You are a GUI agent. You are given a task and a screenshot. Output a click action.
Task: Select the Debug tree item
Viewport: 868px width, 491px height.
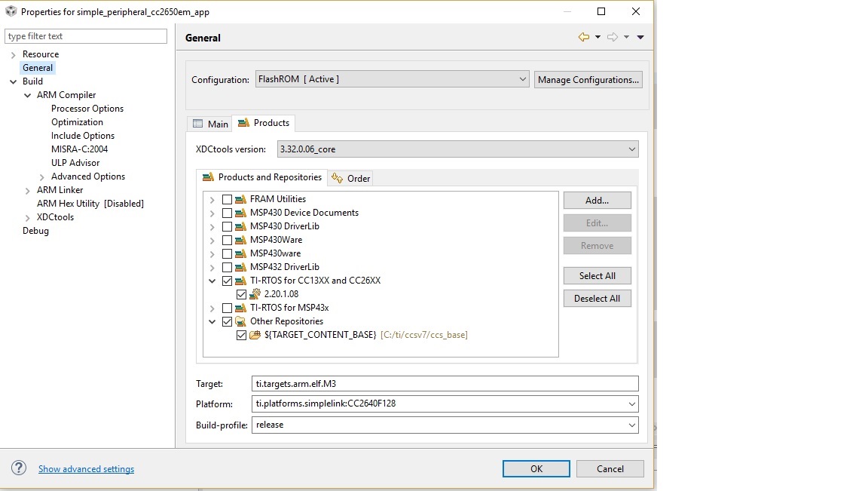35,231
